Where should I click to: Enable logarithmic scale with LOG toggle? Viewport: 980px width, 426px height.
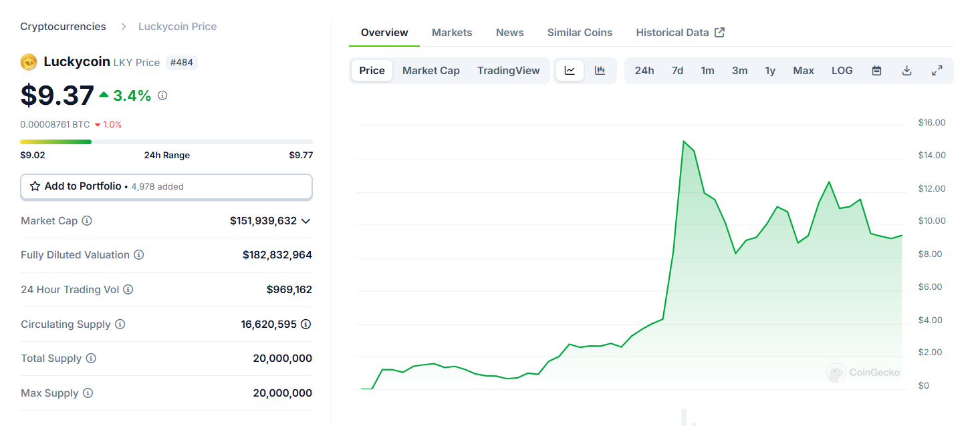coord(842,70)
